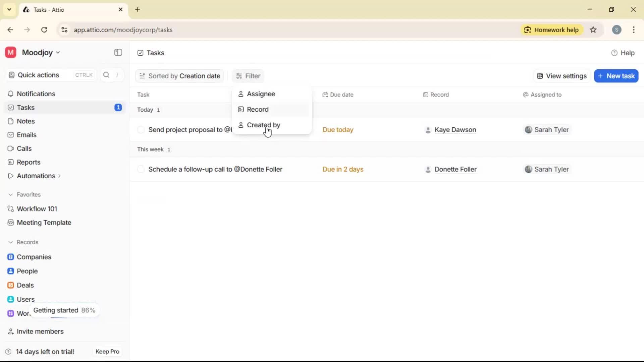
Task: Open the Sorted by Creation date control
Action: click(x=180, y=76)
